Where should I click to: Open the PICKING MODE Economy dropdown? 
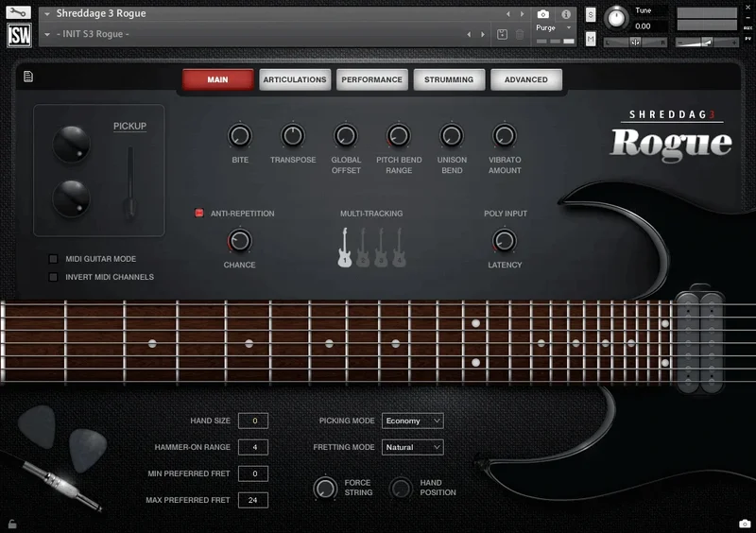point(413,421)
